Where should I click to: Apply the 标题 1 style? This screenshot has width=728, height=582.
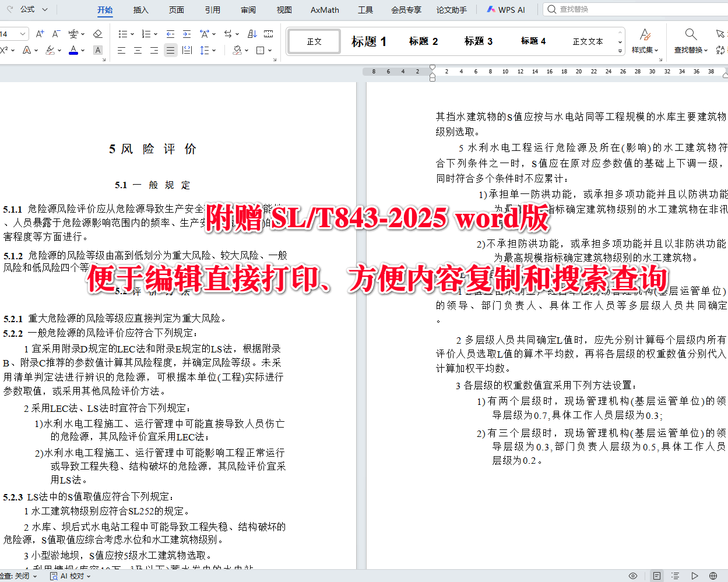pyautogui.click(x=368, y=41)
